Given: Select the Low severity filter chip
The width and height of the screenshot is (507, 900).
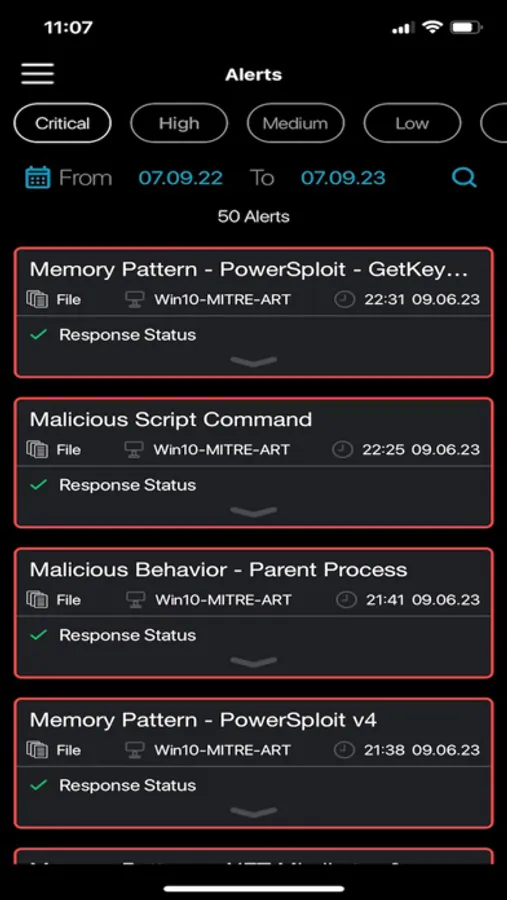Looking at the screenshot, I should coord(412,123).
